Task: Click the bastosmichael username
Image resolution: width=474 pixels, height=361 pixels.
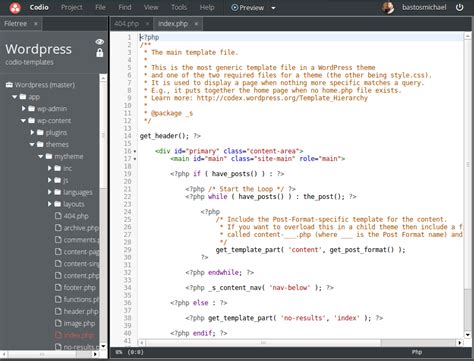Action: (424, 7)
